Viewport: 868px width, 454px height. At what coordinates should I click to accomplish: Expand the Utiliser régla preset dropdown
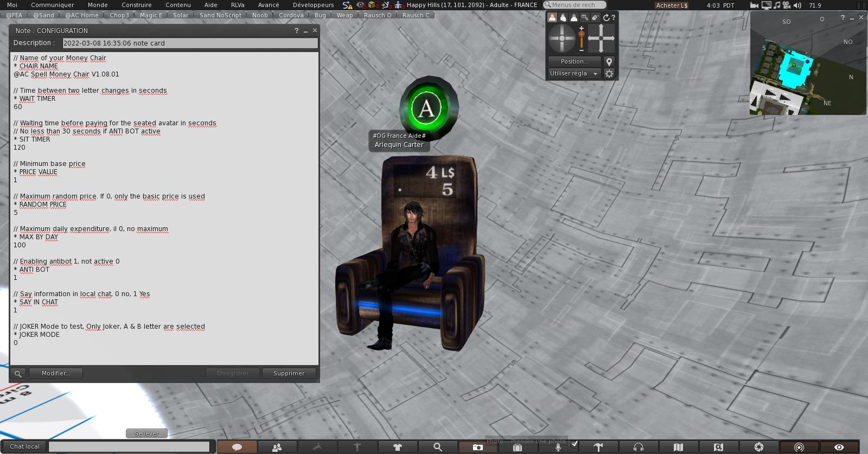(x=573, y=74)
